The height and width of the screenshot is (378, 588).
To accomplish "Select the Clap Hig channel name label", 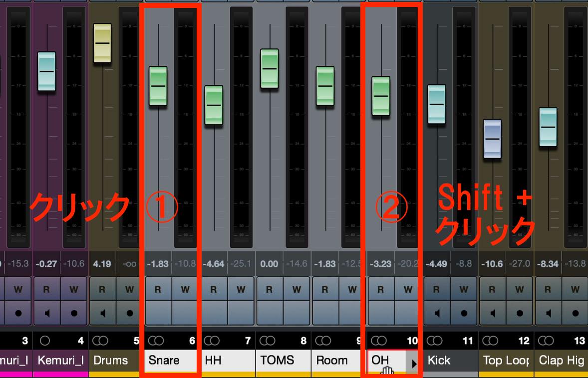I will [x=561, y=361].
